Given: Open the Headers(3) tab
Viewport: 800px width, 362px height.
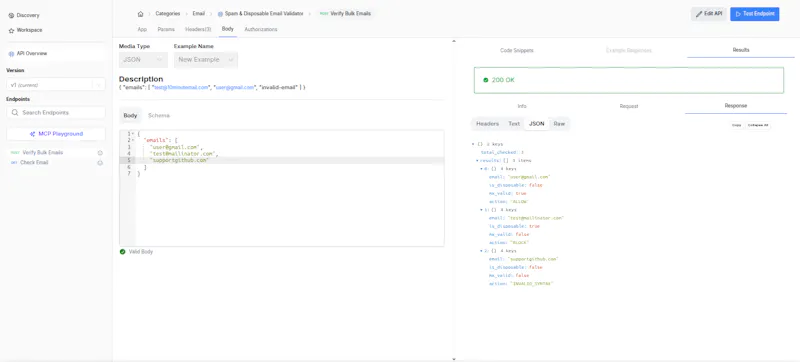Looking at the screenshot, I should (x=198, y=30).
